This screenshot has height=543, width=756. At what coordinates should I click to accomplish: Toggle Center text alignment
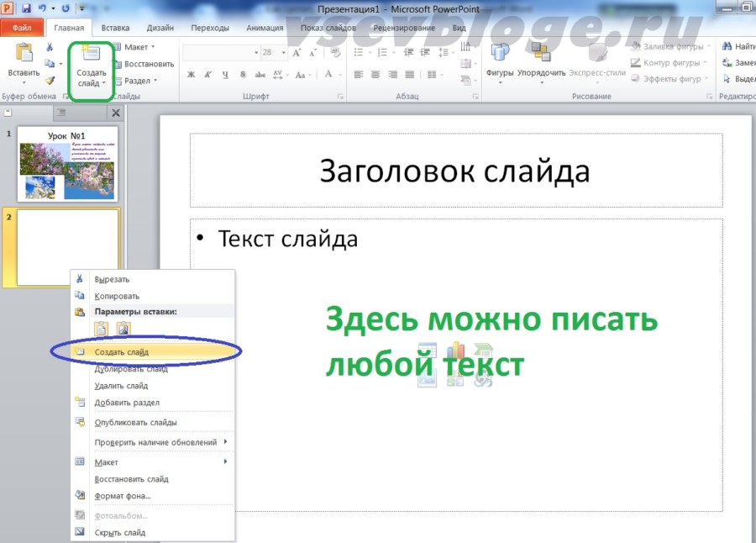(375, 74)
